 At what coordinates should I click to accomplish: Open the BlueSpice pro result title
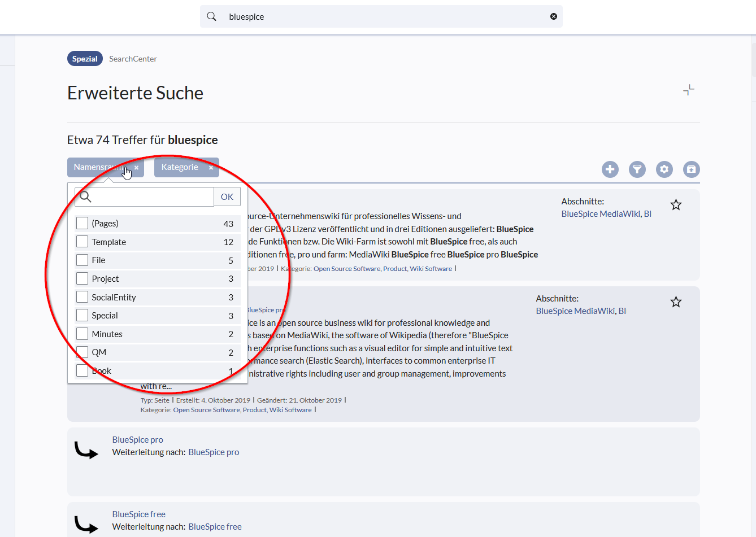point(137,440)
